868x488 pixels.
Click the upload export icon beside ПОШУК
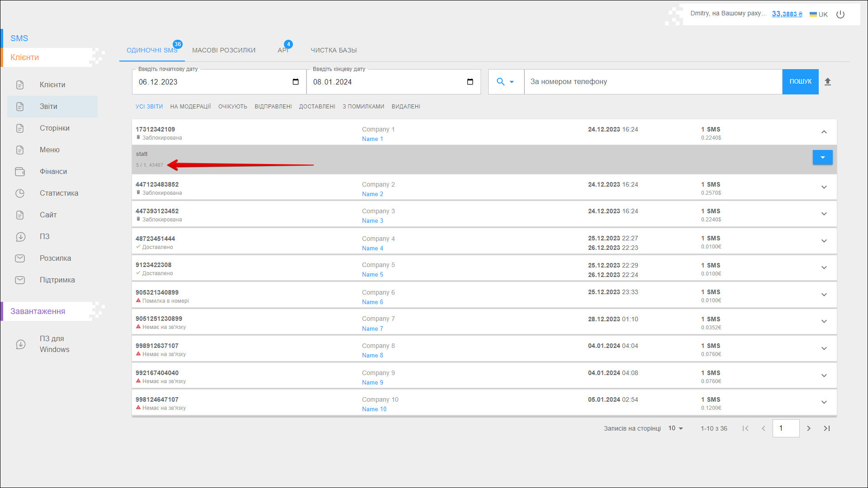[828, 82]
